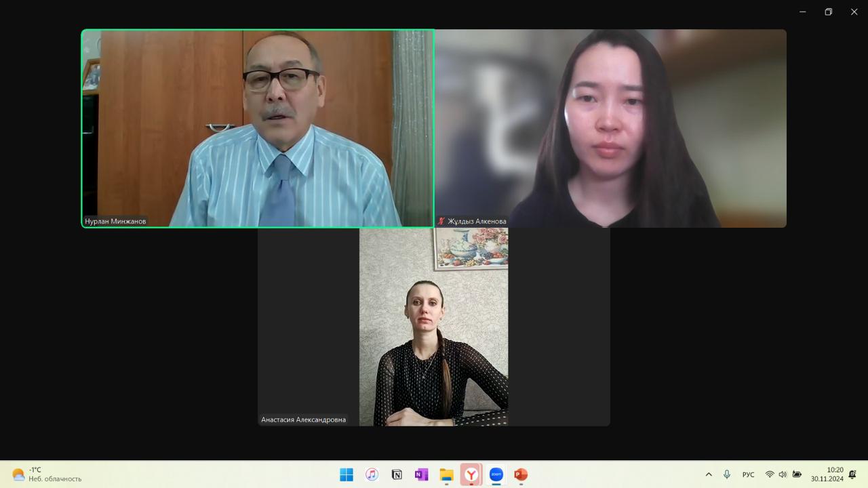The image size is (868, 488).
Task: Click the Zoom icon in the taskbar
Action: [x=496, y=474]
